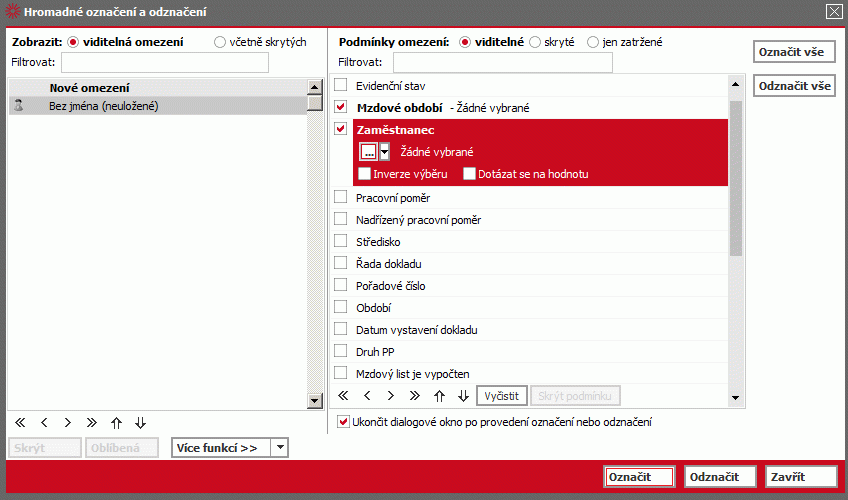Jump to first condition using double-left arrow

tap(343, 396)
